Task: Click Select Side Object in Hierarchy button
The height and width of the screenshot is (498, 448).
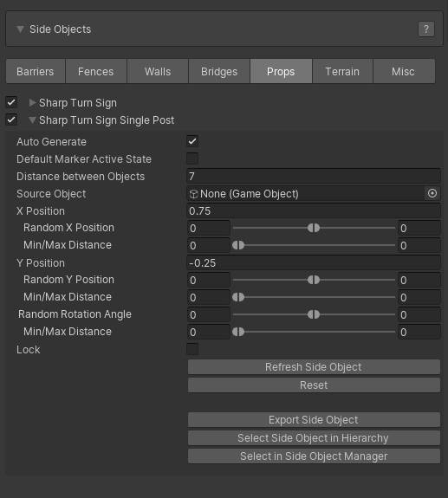Action: pyautogui.click(x=314, y=438)
